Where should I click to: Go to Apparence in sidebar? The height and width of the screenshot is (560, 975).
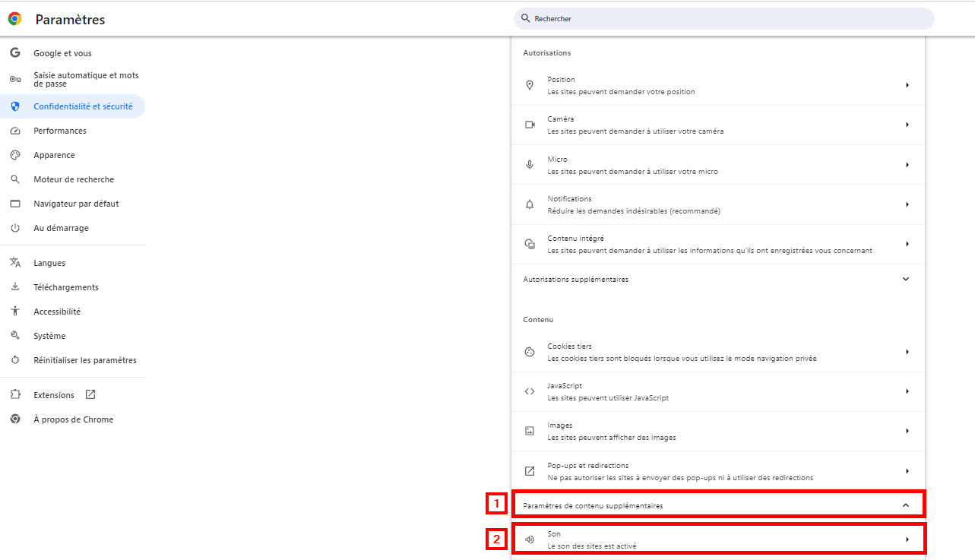(x=54, y=155)
